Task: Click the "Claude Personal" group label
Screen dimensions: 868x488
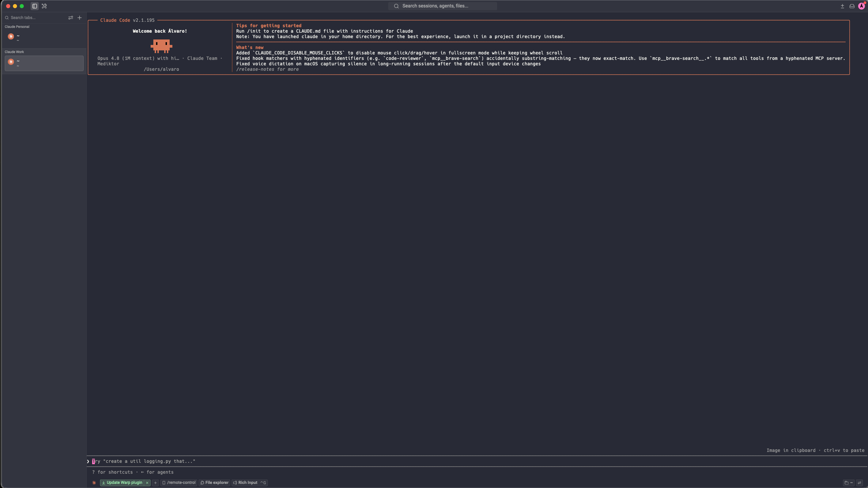Action: tap(17, 27)
